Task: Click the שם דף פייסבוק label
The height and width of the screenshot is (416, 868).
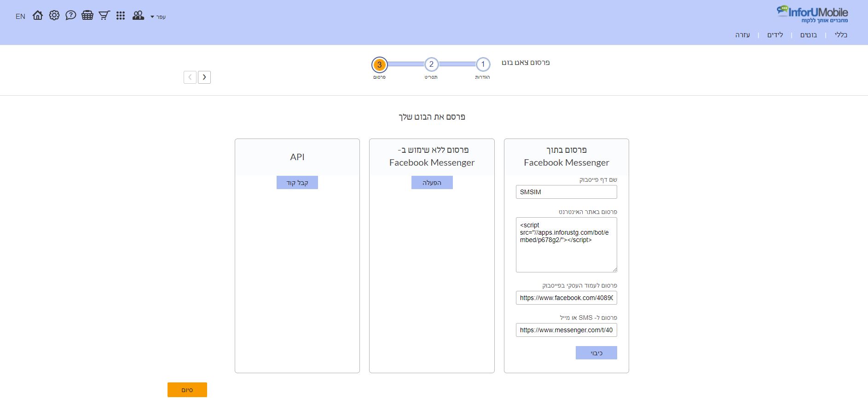Action: coord(598,180)
